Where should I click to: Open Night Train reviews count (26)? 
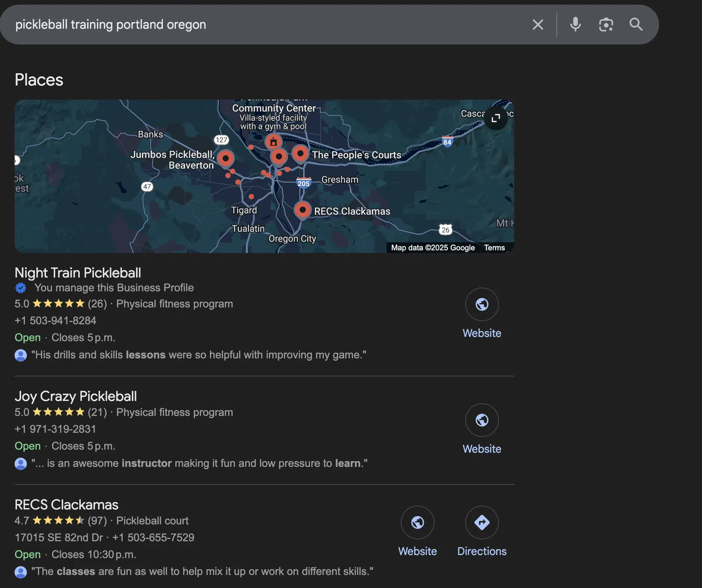97,304
